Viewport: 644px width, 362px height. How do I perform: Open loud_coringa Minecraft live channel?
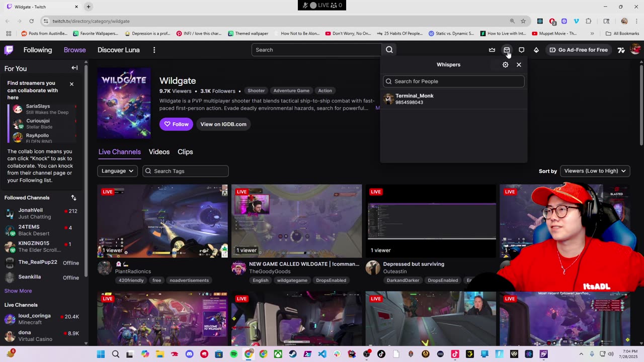coord(42,319)
